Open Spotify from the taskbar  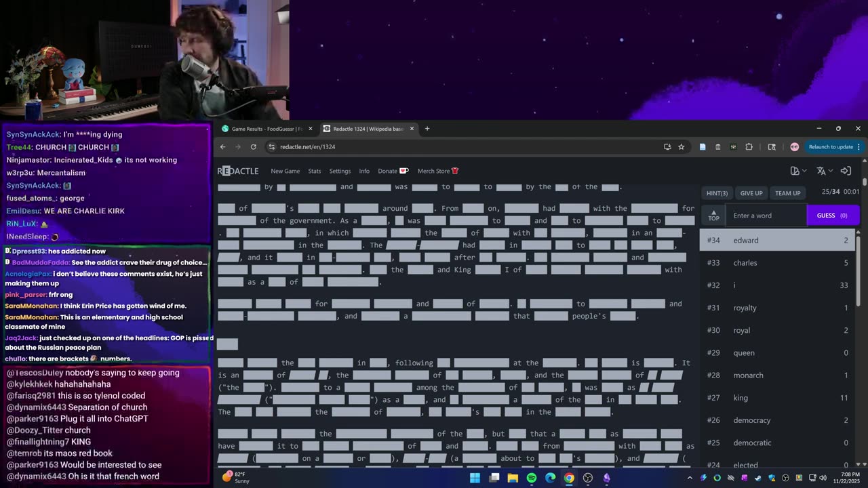[x=532, y=478]
